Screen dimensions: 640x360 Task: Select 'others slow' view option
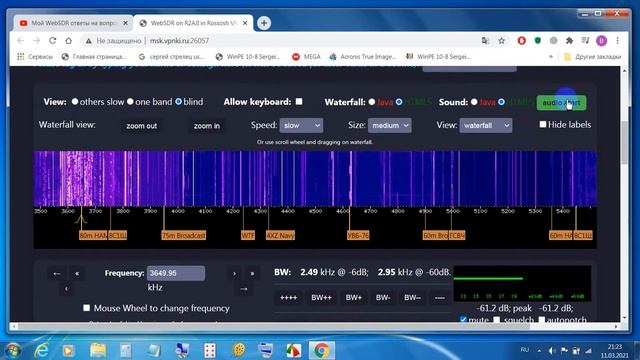point(75,101)
